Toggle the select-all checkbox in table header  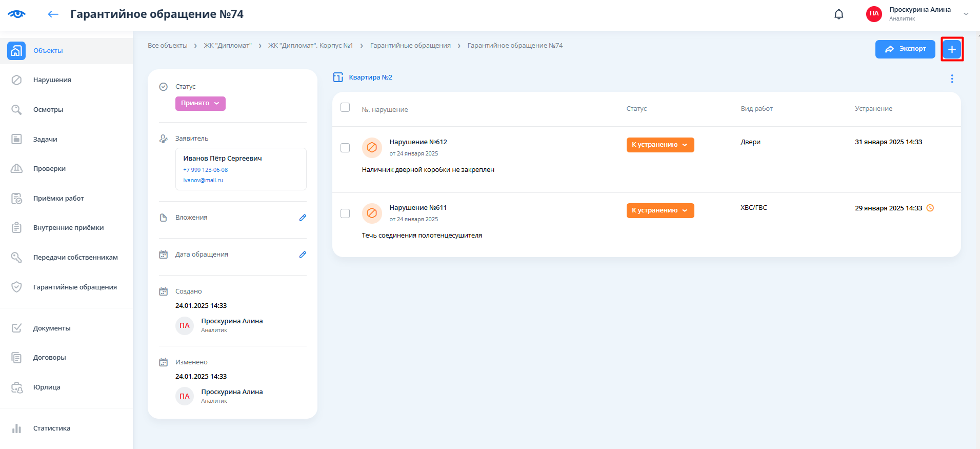point(345,107)
